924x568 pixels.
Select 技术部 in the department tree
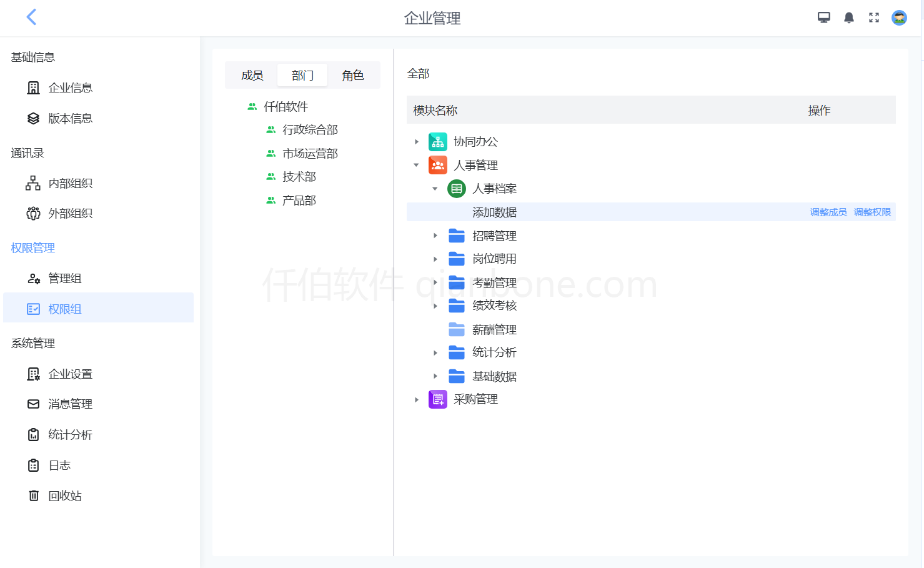(299, 176)
